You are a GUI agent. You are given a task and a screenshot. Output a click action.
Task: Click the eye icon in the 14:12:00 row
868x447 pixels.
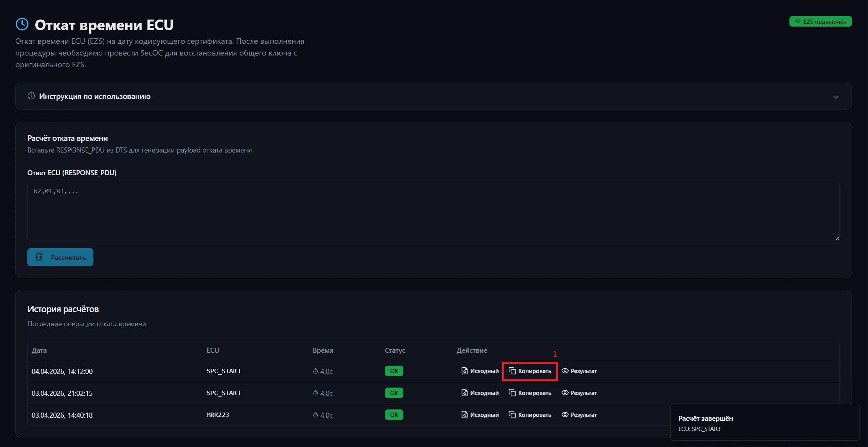point(565,371)
